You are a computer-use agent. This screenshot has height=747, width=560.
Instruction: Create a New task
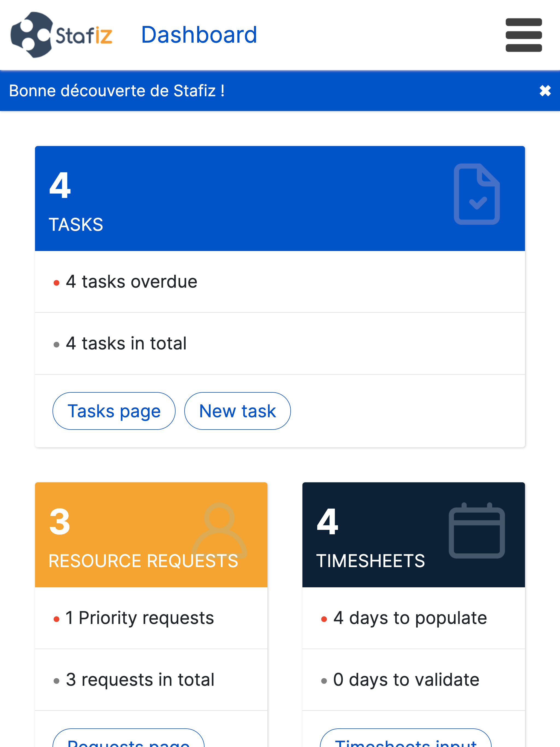click(237, 411)
